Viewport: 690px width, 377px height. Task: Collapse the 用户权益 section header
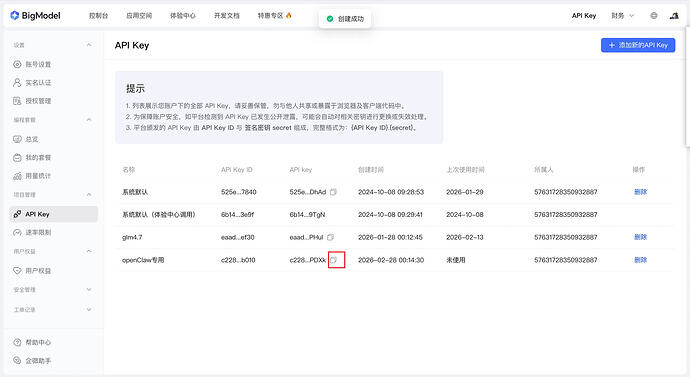89,251
